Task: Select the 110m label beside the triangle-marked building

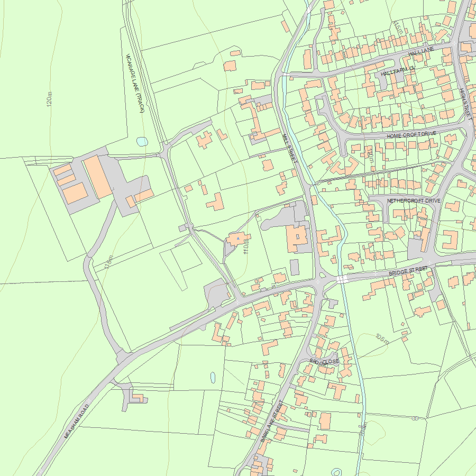Action: click(246, 247)
